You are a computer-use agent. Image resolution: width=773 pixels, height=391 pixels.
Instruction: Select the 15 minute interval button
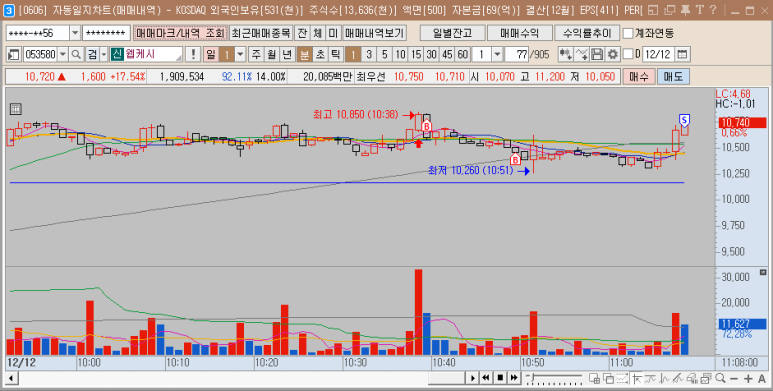coord(416,54)
